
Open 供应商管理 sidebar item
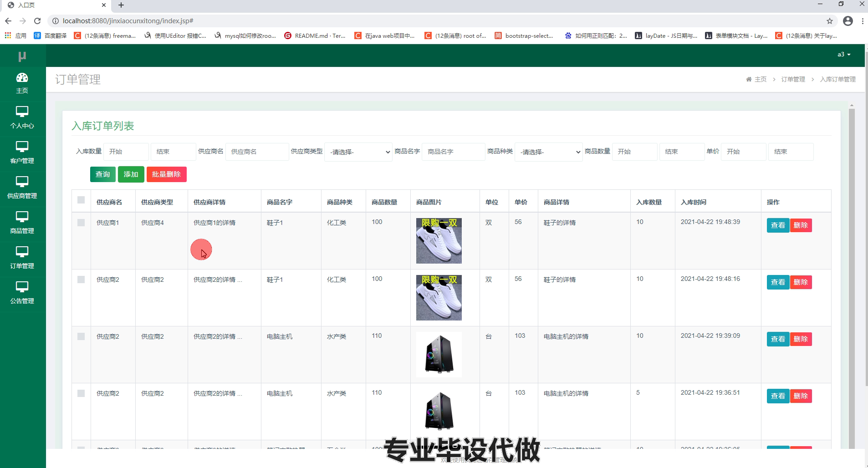(22, 188)
